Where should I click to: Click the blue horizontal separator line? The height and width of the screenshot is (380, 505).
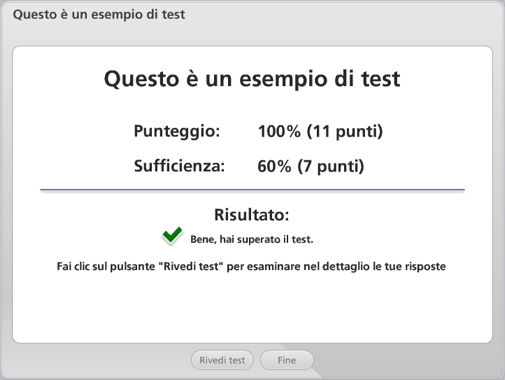tap(252, 190)
